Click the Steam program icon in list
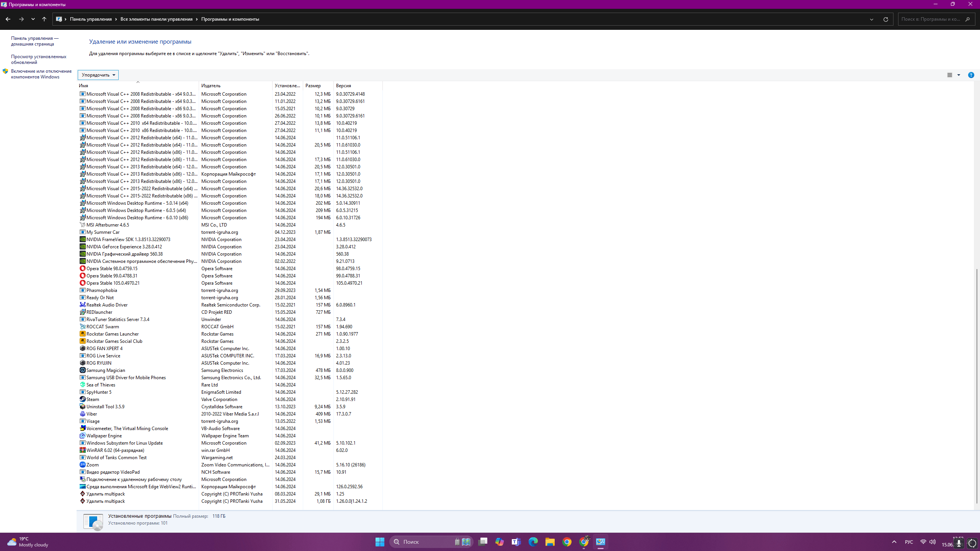Viewport: 980px width, 551px height. pyautogui.click(x=82, y=399)
